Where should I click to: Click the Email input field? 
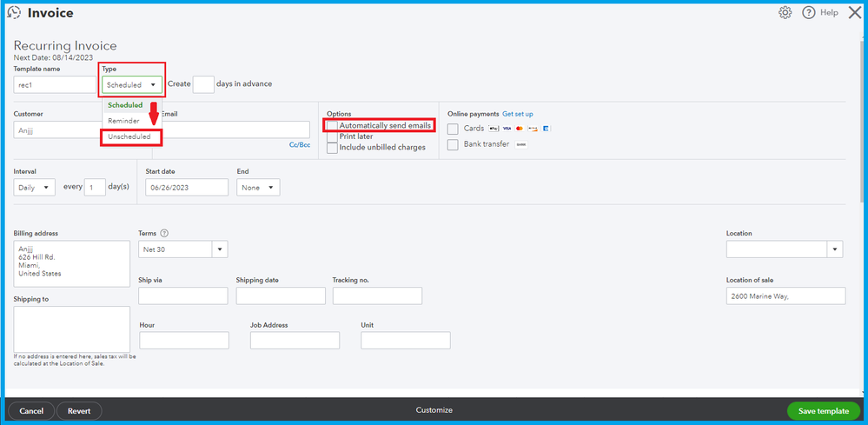click(x=235, y=130)
